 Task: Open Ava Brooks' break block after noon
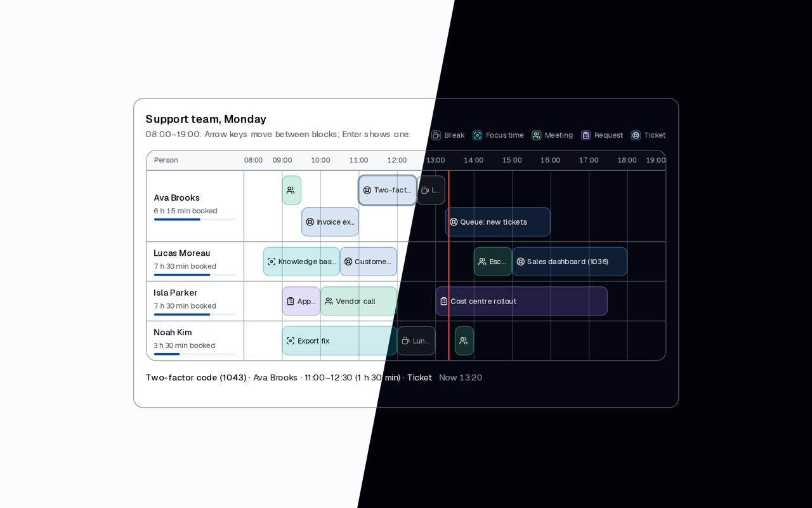pos(431,190)
